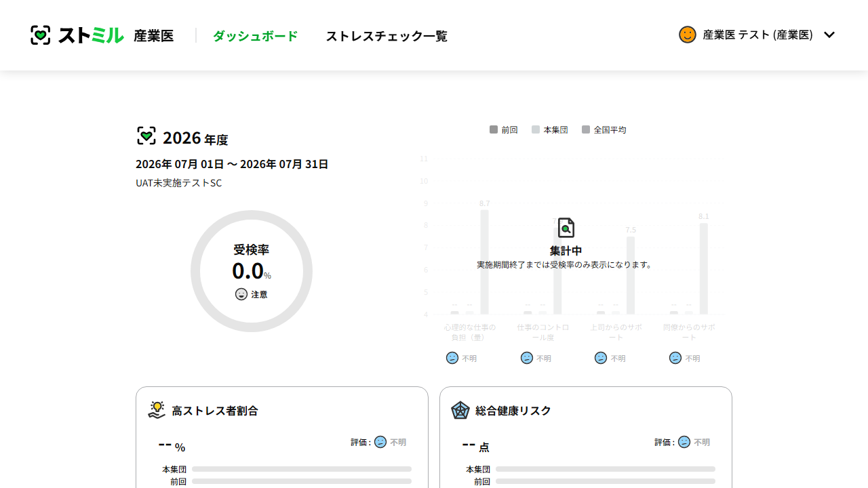The height and width of the screenshot is (488, 868).
Task: Select the ダッシュボード tab
Action: (255, 37)
